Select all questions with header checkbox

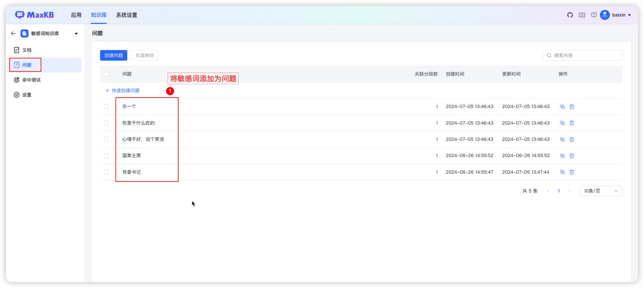[106, 74]
